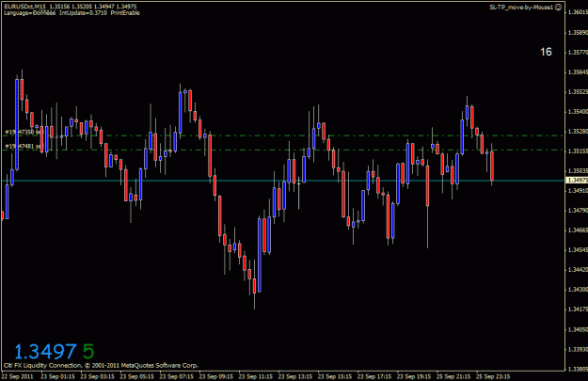Image resolution: width=588 pixels, height=381 pixels.
Task: Click the teal bid price line at 1.34975
Action: (x=283, y=181)
